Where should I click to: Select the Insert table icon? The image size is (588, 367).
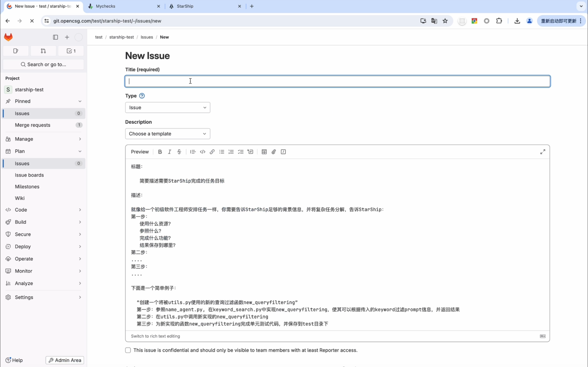tap(264, 152)
